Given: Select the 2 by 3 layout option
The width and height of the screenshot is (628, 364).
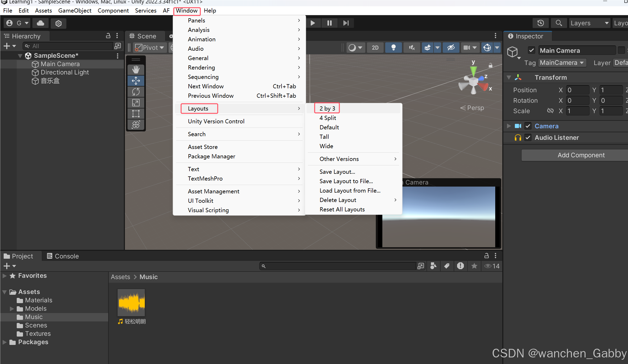Looking at the screenshot, I should click(x=327, y=108).
